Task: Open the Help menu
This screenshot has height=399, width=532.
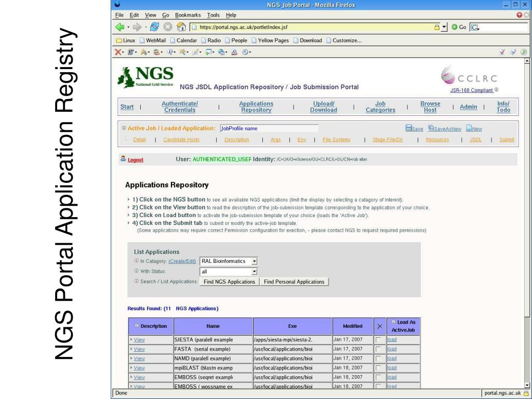Action: pos(231,15)
